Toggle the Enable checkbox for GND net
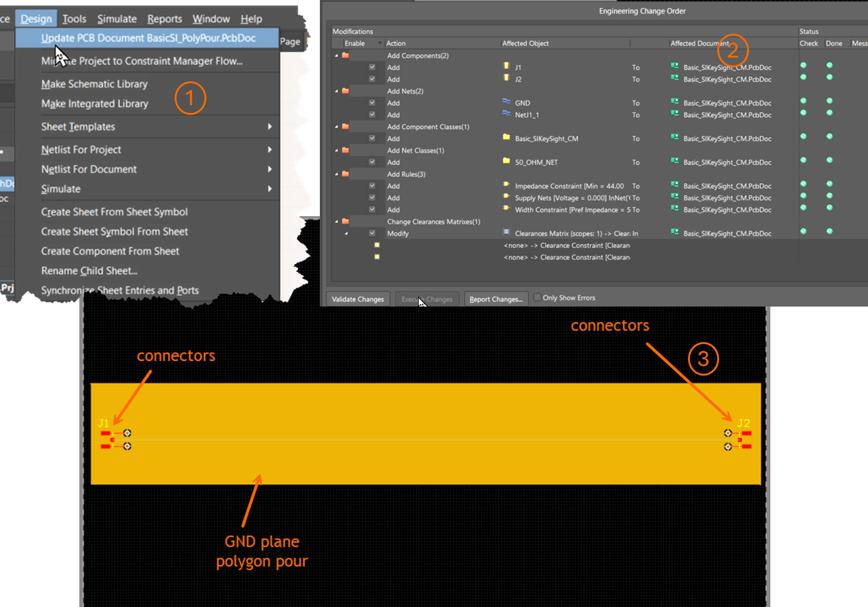 click(x=372, y=103)
